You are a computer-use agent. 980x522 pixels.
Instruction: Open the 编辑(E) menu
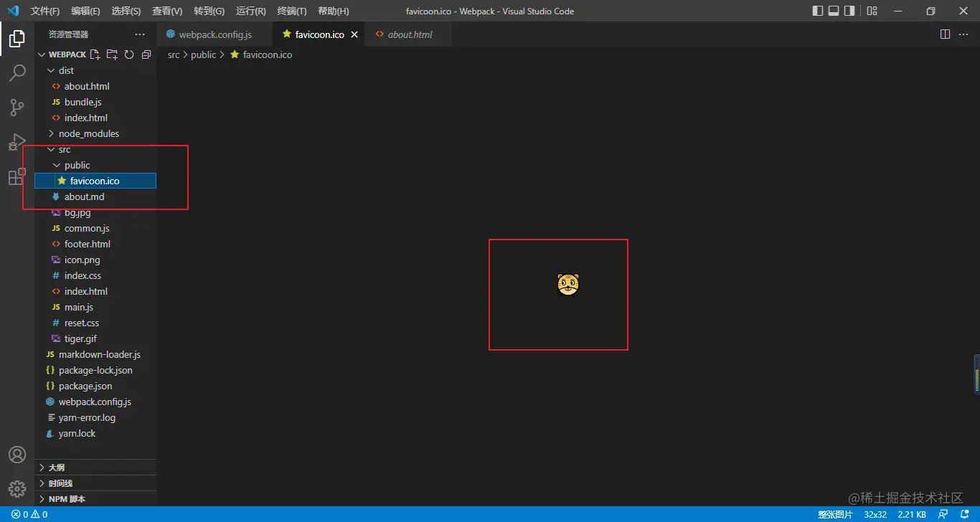tap(86, 11)
